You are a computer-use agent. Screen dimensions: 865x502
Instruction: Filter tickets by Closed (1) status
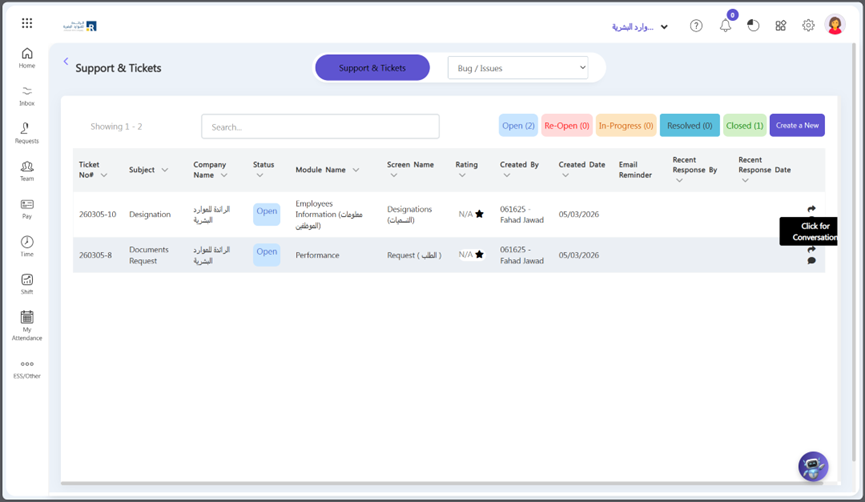point(745,126)
